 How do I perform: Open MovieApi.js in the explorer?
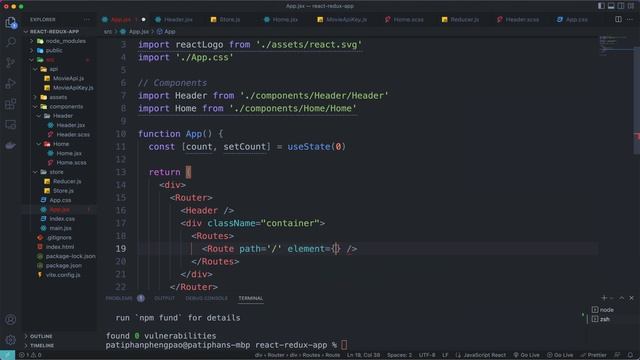(x=64, y=78)
